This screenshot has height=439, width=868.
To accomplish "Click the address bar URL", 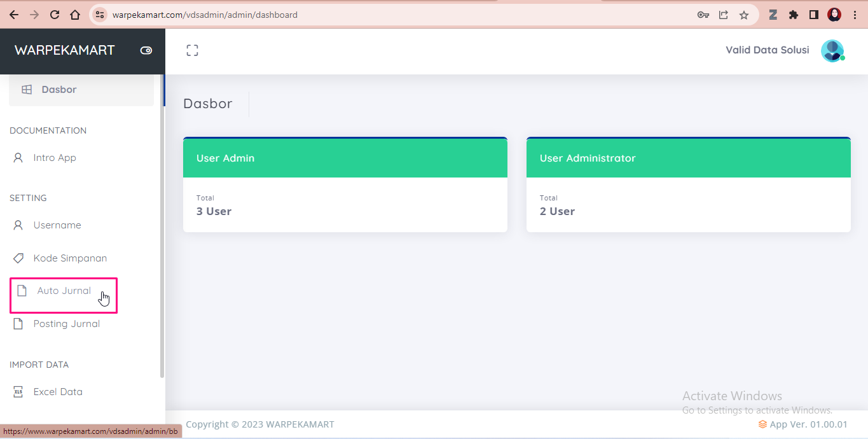I will (205, 15).
